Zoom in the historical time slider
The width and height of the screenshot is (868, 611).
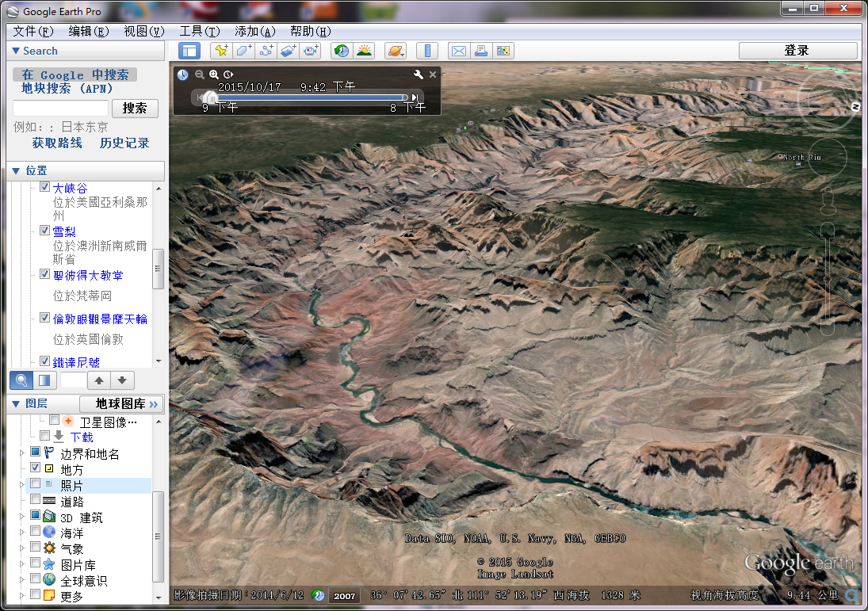click(x=214, y=74)
